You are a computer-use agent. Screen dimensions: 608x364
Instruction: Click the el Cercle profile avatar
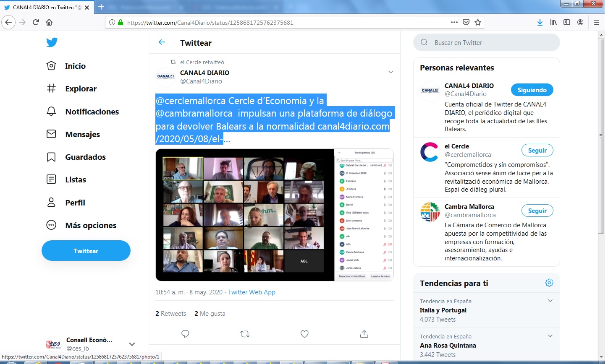coord(429,152)
